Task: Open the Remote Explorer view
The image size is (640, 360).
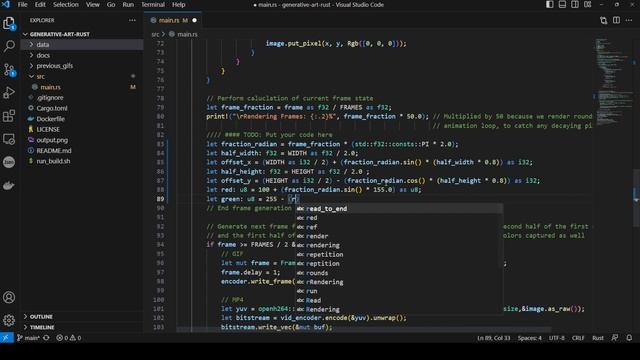Action: pos(9,139)
